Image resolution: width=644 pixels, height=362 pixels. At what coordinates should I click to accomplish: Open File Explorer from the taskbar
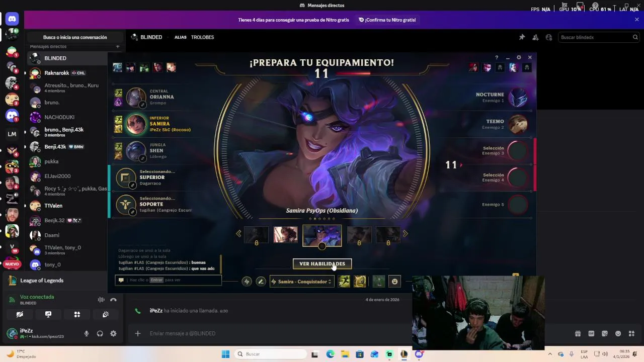click(345, 354)
